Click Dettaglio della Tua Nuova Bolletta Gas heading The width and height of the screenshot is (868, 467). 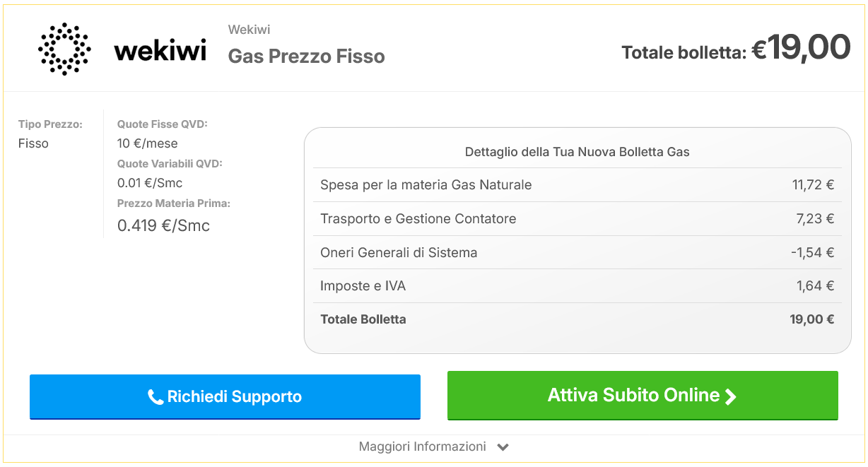click(x=577, y=152)
